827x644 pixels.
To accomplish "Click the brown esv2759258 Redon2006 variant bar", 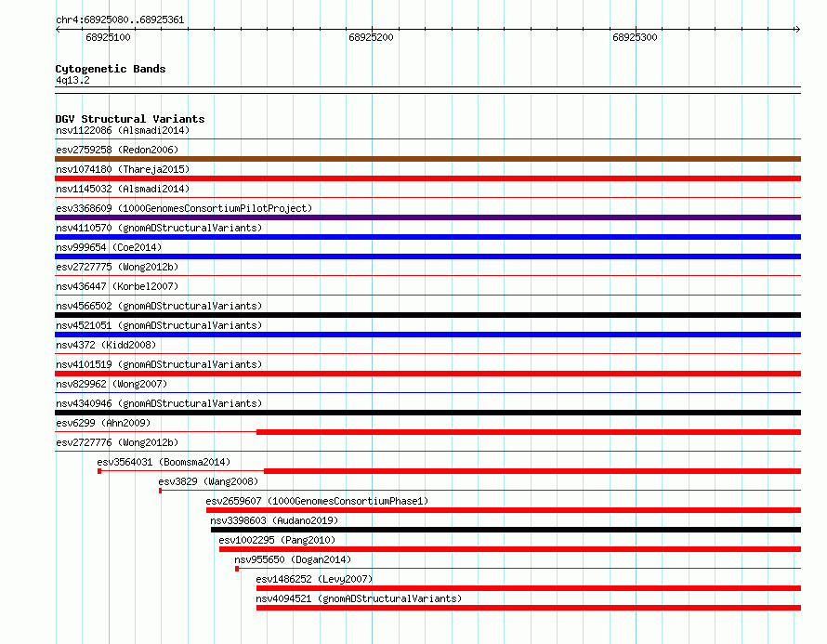I will point(427,159).
